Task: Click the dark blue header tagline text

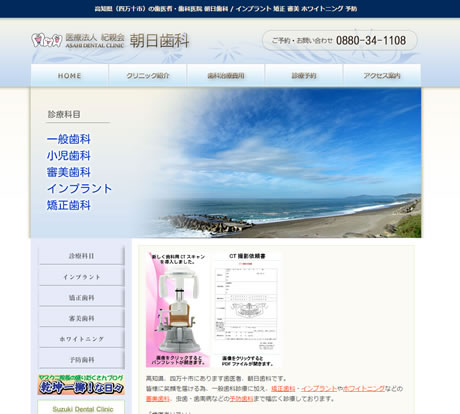Action: 226,9
